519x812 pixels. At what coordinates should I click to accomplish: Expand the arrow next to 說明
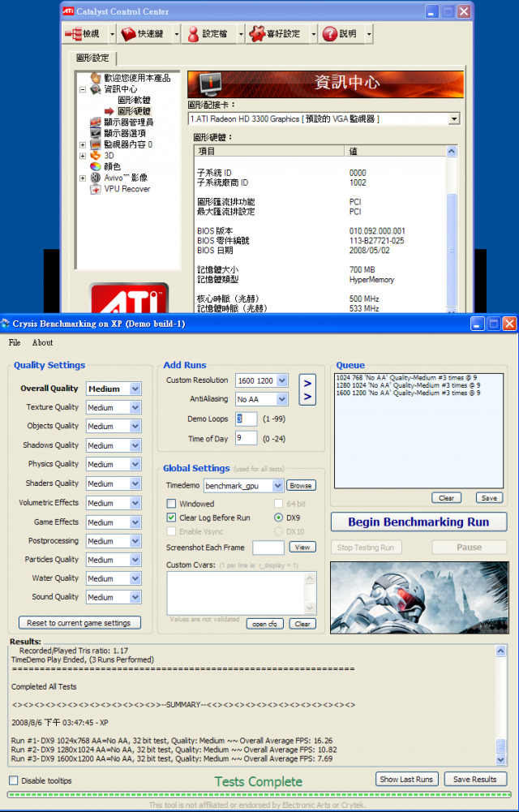point(369,34)
